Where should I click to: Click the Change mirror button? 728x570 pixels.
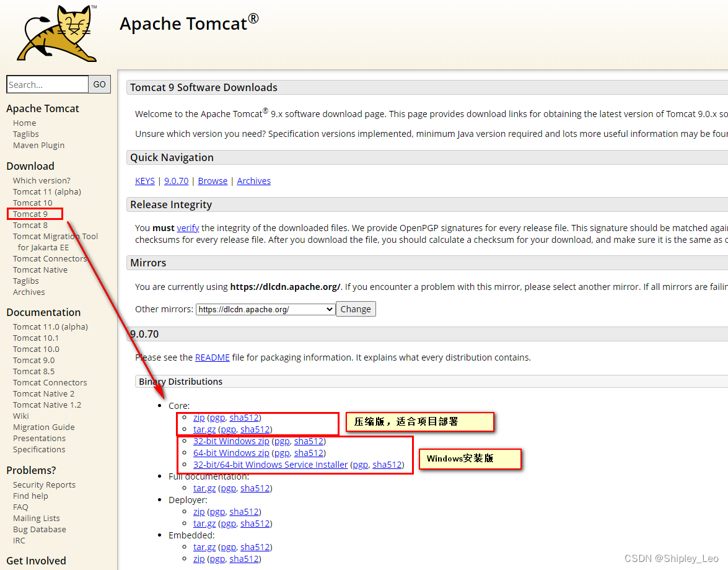[356, 309]
